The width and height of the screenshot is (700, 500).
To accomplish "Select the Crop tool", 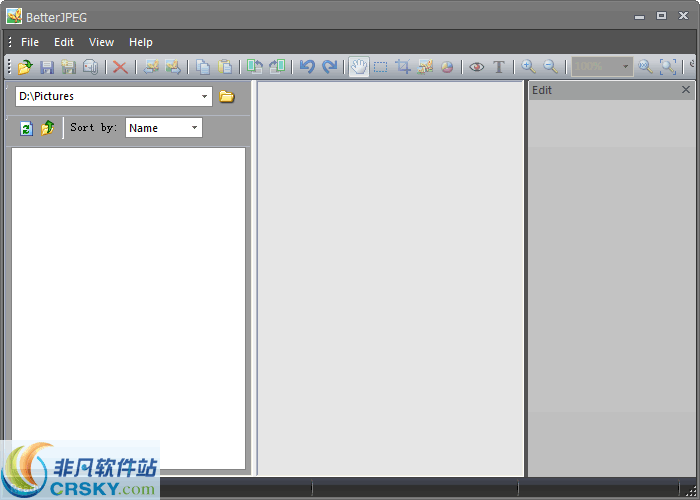I will [x=403, y=67].
